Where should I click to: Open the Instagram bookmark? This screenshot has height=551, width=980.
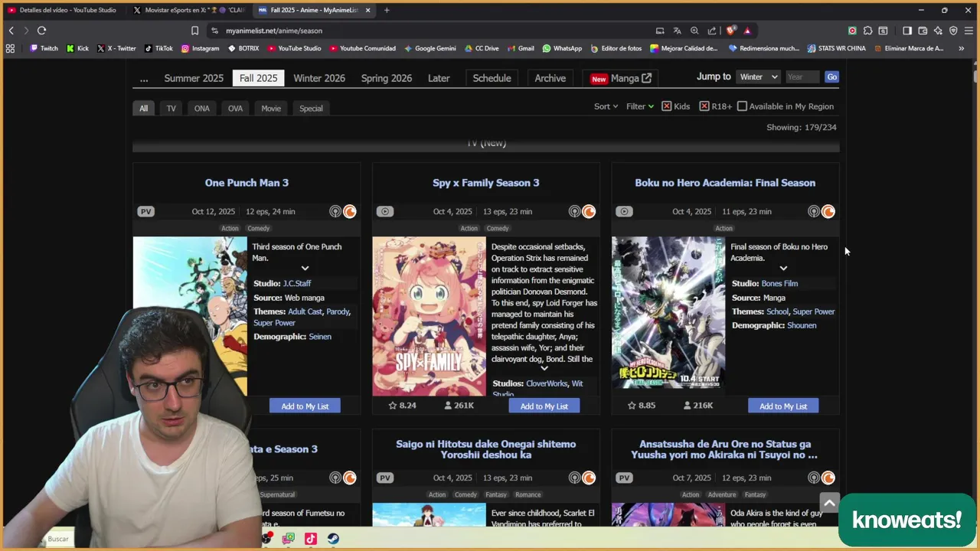(x=200, y=48)
